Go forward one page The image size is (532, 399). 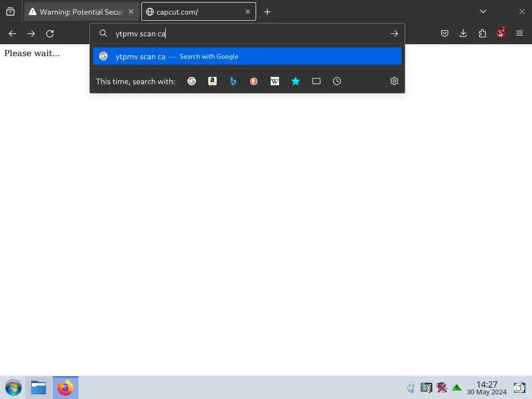coord(31,34)
